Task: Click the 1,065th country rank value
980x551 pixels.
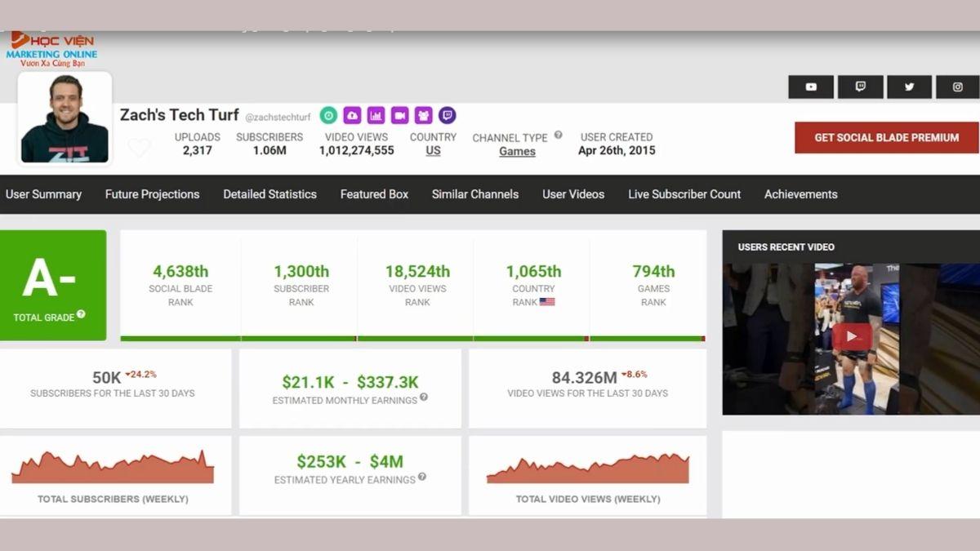Action: pyautogui.click(x=533, y=271)
